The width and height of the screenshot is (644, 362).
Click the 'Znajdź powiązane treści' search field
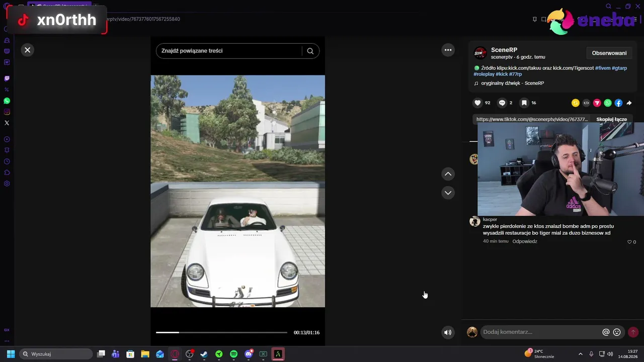(229, 51)
